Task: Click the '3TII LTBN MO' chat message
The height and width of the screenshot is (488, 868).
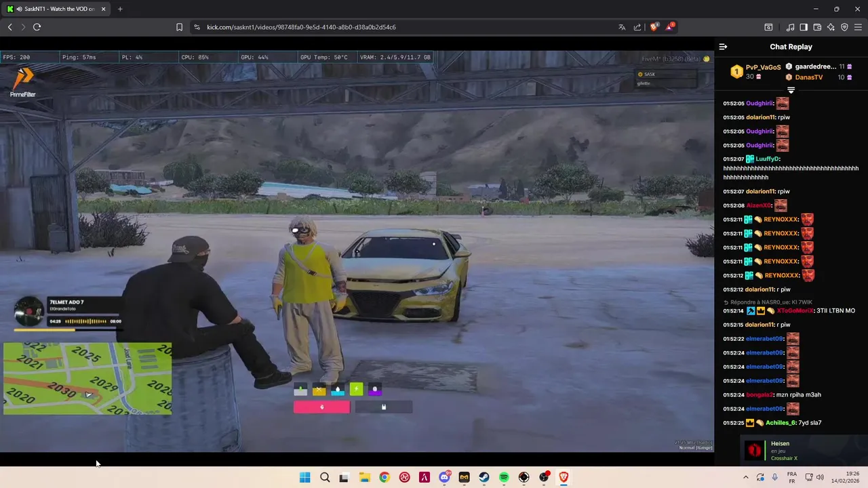Action: pyautogui.click(x=835, y=310)
